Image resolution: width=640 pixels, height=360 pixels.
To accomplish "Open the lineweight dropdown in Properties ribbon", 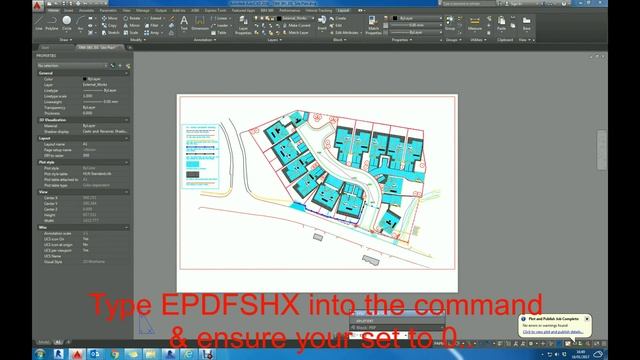I will tap(417, 25).
